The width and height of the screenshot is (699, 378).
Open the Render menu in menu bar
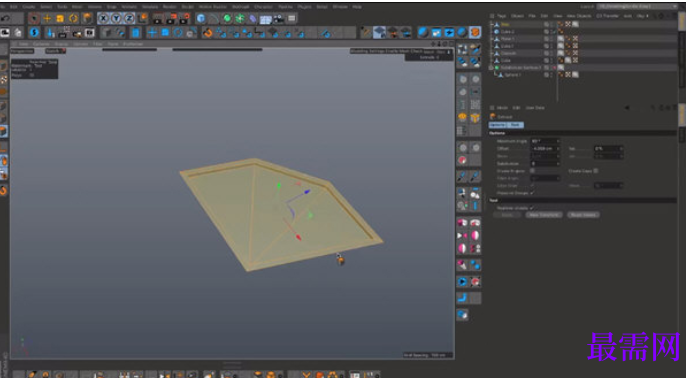[x=169, y=7]
